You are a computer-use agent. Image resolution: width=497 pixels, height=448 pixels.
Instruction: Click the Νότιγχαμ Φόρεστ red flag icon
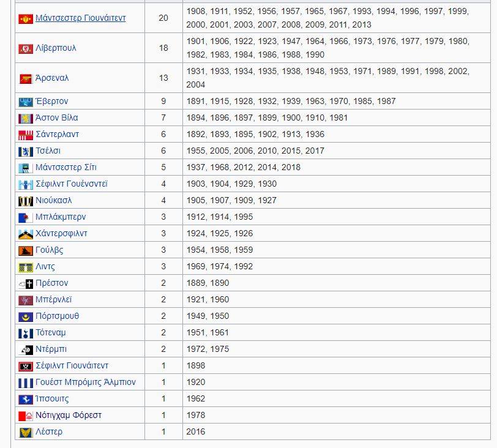(x=26, y=416)
